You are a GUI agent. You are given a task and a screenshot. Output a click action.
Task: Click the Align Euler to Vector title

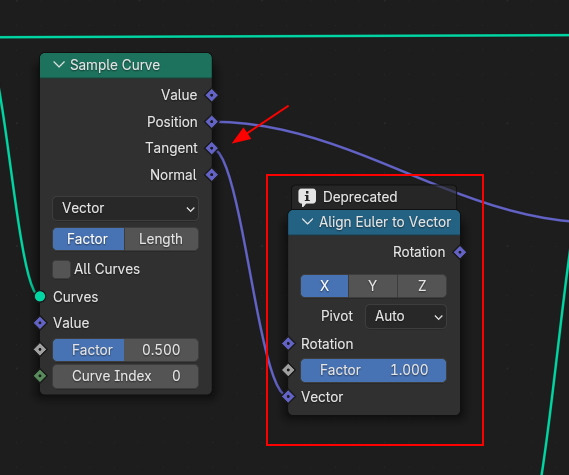pyautogui.click(x=385, y=222)
